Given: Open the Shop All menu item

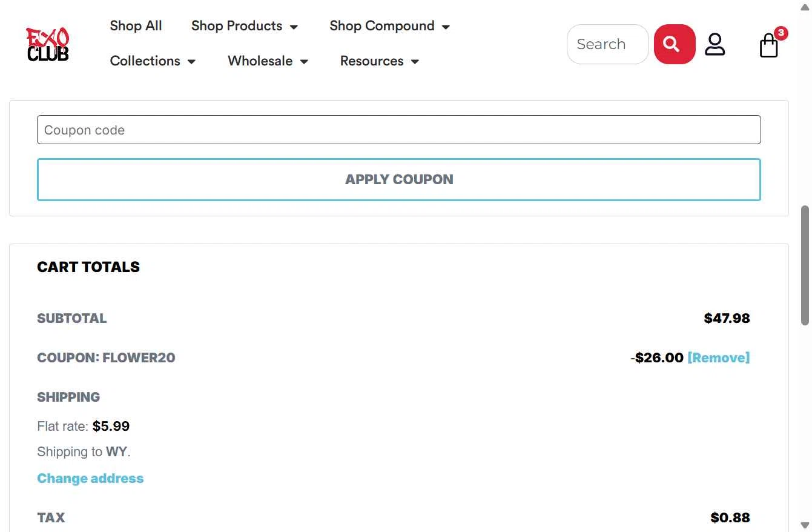Looking at the screenshot, I should (136, 25).
